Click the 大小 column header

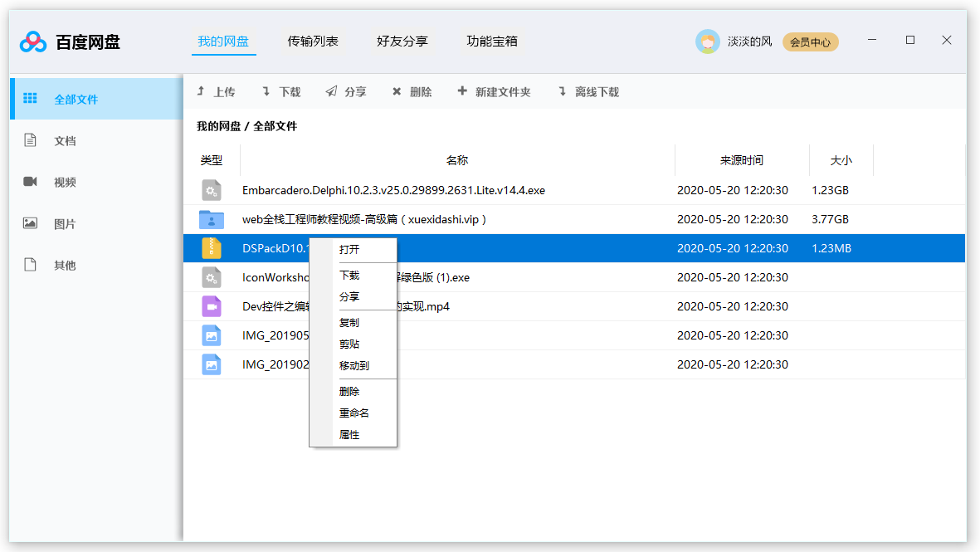coord(841,160)
